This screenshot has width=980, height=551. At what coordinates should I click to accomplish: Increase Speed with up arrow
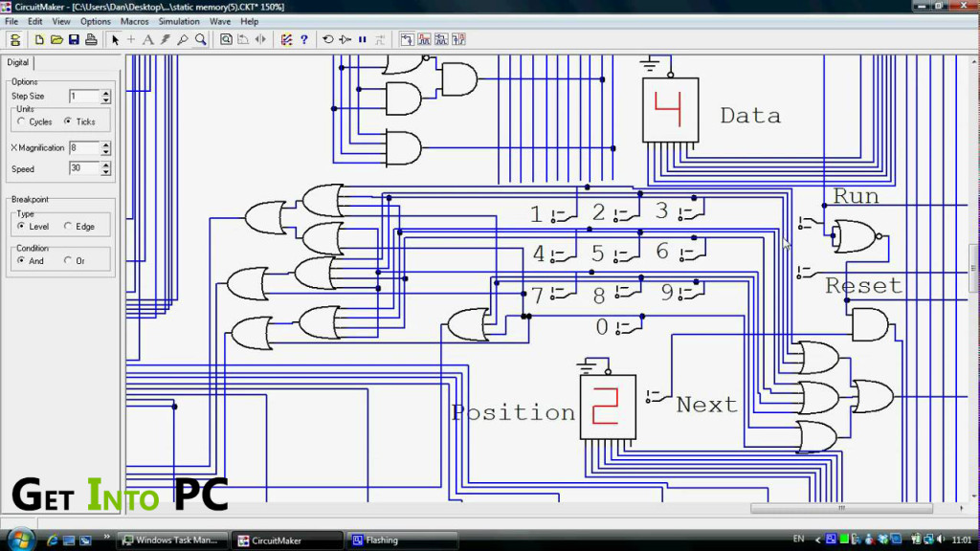[105, 165]
